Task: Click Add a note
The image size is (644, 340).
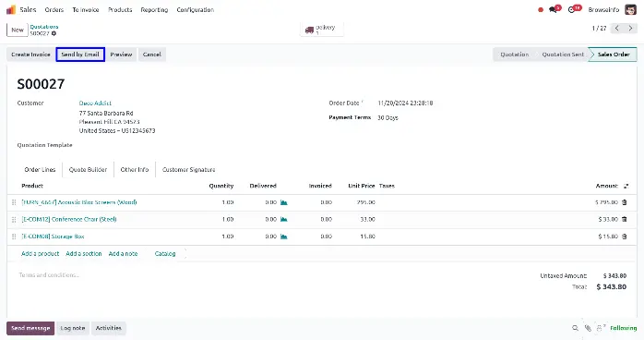Action: tap(124, 254)
